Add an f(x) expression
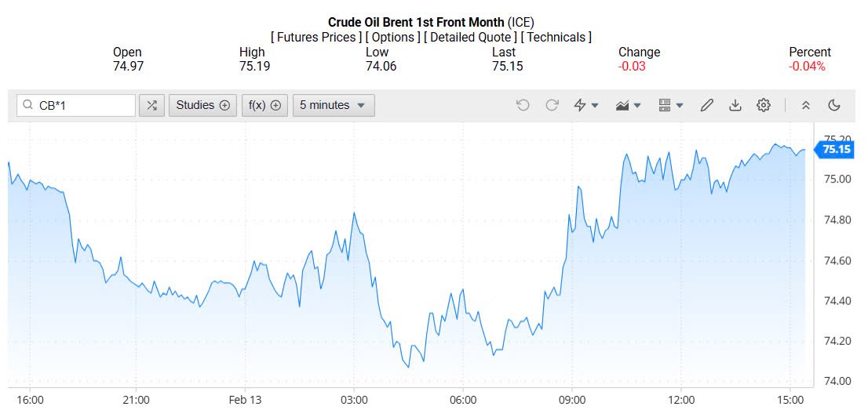This screenshot has width=868, height=410. pyautogui.click(x=264, y=105)
